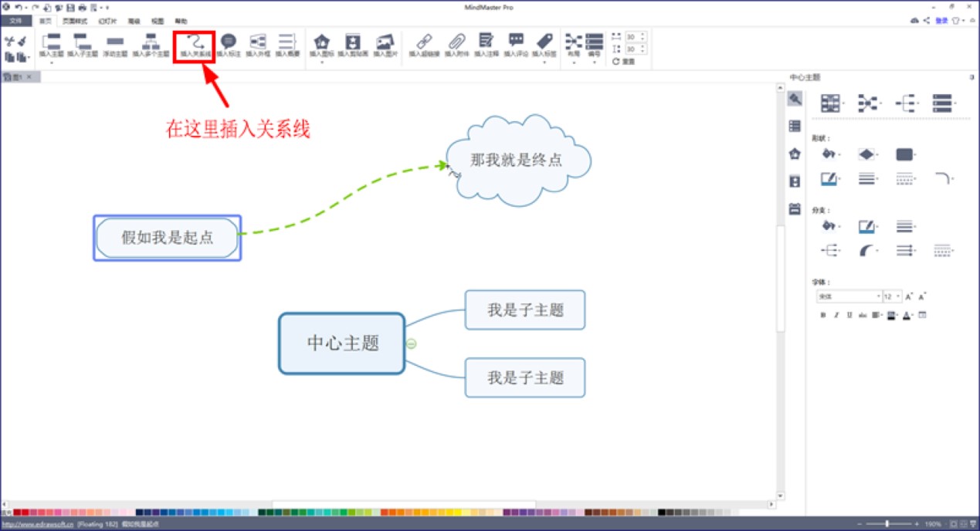Toggle underline in font section
This screenshot has height=531, width=980.
[849, 315]
